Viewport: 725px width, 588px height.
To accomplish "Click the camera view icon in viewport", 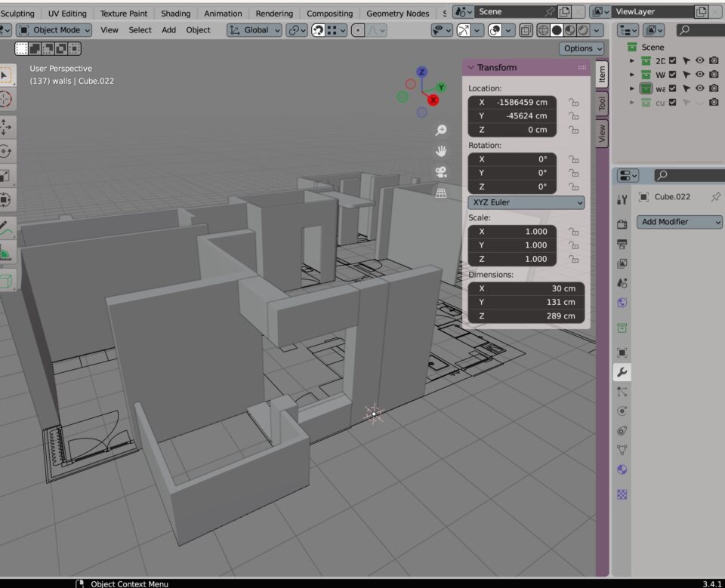I will (x=441, y=172).
